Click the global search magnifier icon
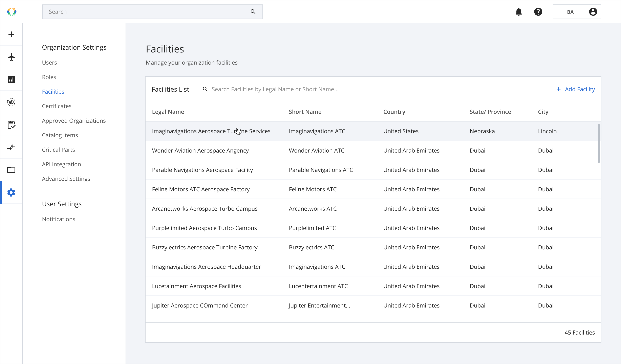The width and height of the screenshot is (621, 364). pos(253,12)
